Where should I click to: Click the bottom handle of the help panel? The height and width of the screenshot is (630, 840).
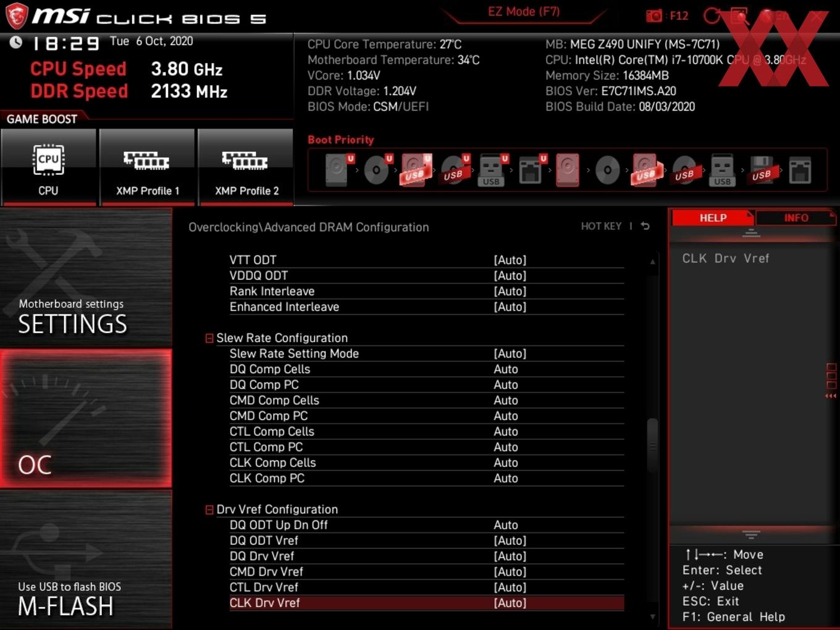(x=751, y=534)
